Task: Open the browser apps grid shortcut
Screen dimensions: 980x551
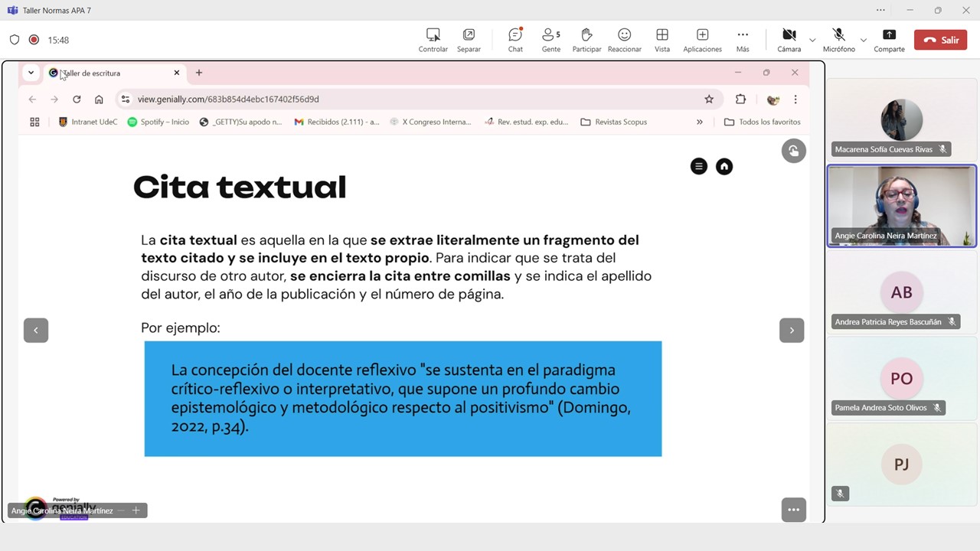Action: tap(34, 122)
